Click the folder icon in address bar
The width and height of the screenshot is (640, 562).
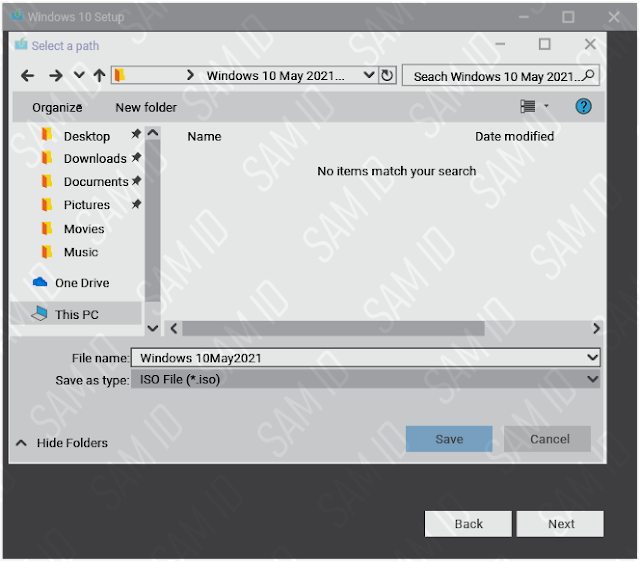coord(120,75)
